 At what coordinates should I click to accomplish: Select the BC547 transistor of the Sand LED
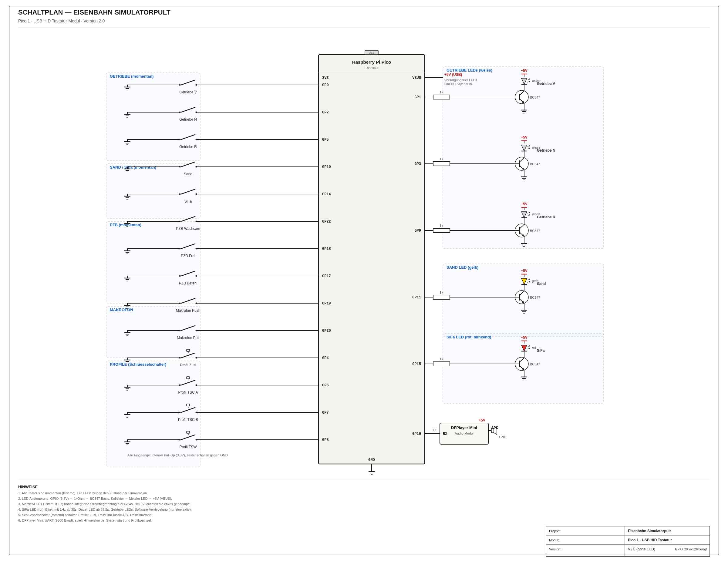(522, 297)
